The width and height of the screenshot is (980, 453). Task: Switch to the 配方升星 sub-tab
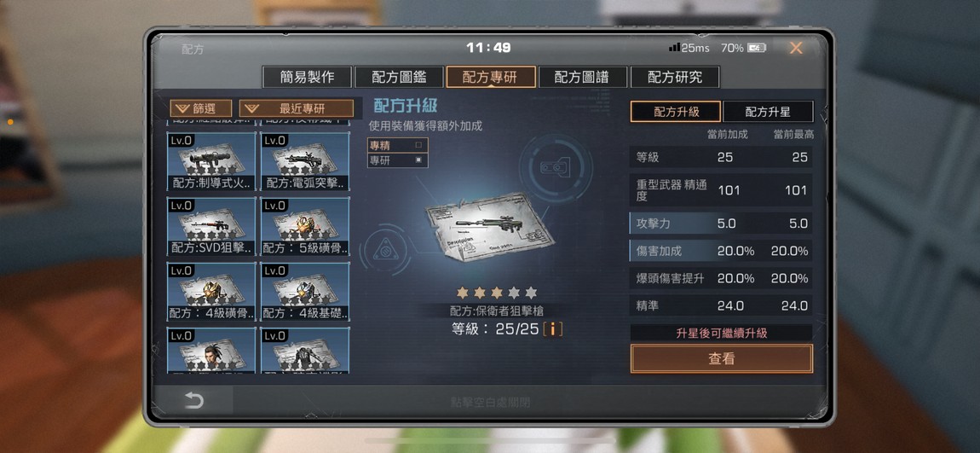(768, 112)
